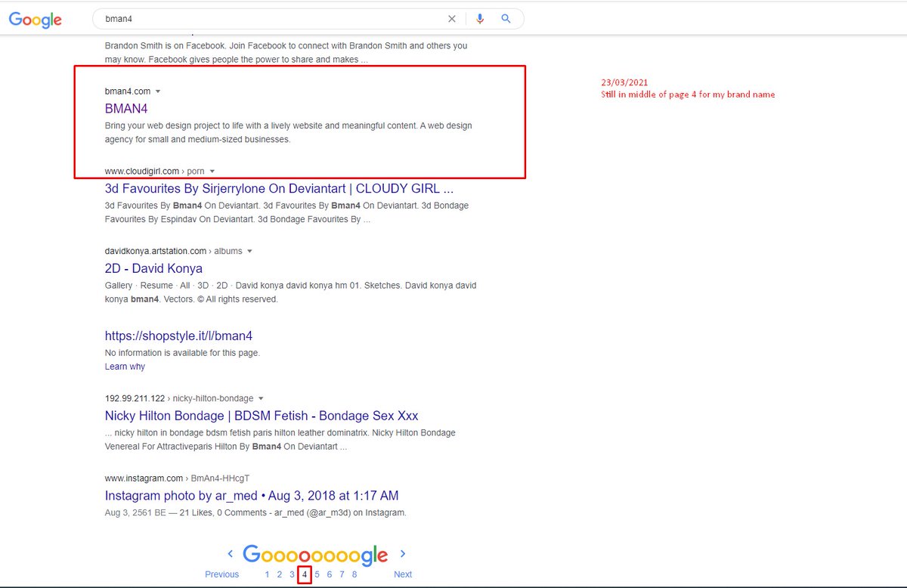Go to the Next results page
The width and height of the screenshot is (907, 588).
click(403, 574)
